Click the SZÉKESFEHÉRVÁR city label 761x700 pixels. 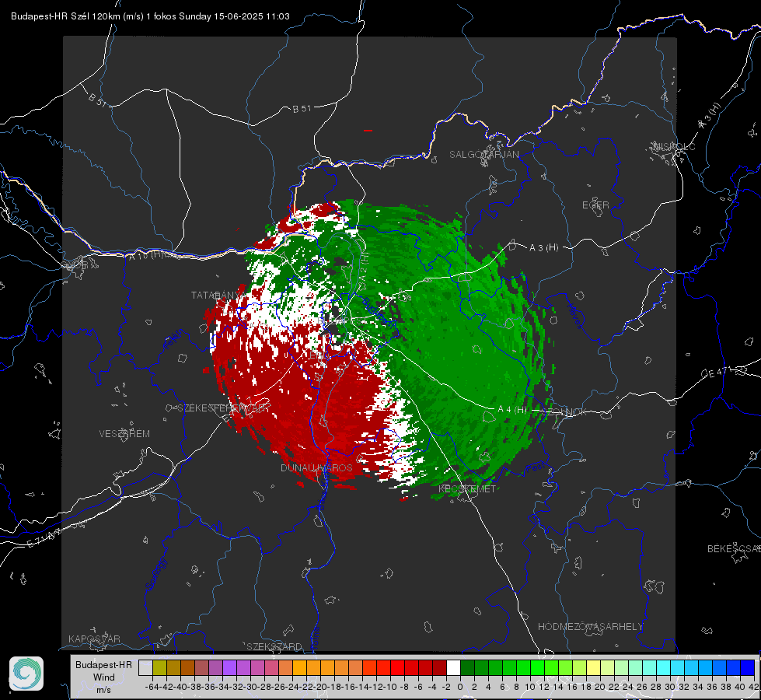pyautogui.click(x=223, y=408)
